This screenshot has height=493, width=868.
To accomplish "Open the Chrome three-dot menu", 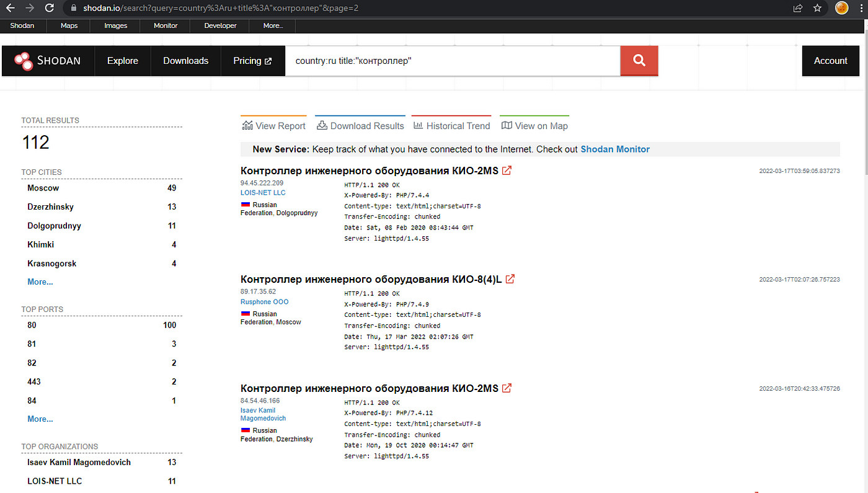I will click(861, 8).
